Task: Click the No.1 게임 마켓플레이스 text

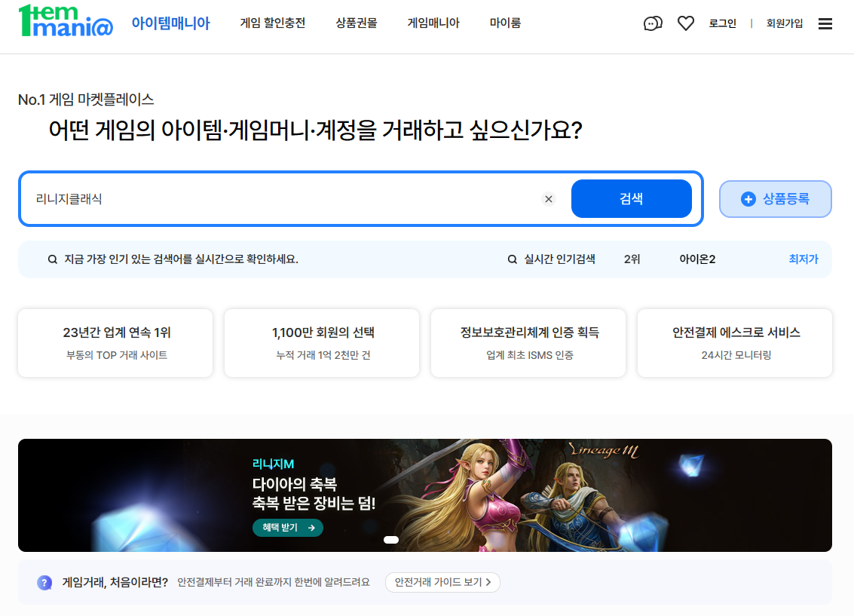Action: click(x=86, y=100)
